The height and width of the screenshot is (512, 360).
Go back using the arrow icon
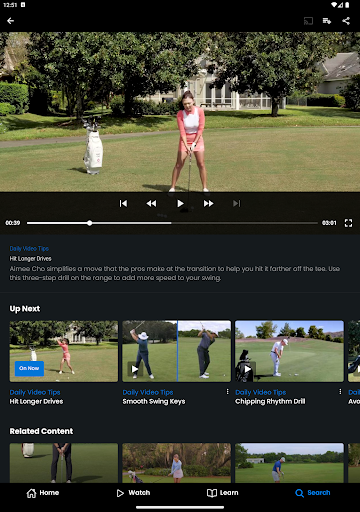point(11,21)
